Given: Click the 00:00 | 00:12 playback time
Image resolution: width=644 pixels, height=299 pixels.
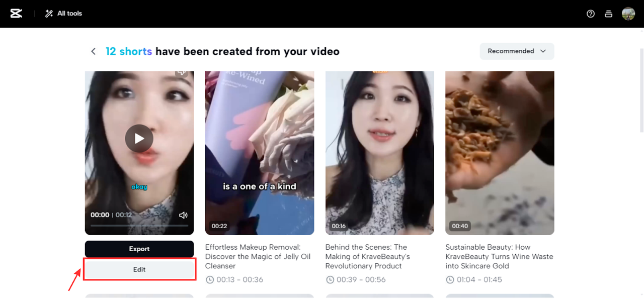Looking at the screenshot, I should tap(111, 215).
